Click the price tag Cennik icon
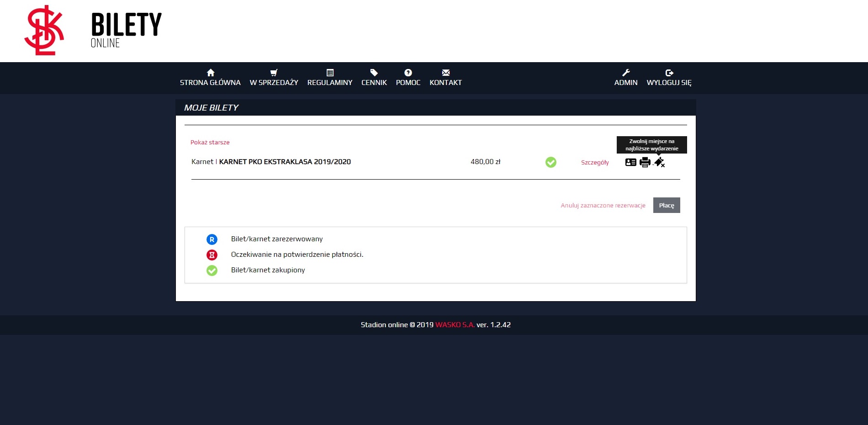 click(x=374, y=73)
